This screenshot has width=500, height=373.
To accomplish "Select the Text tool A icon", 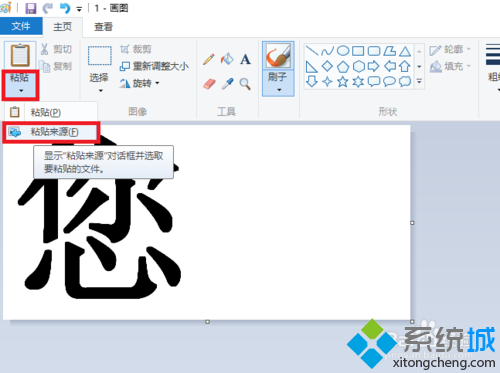I will pos(245,59).
